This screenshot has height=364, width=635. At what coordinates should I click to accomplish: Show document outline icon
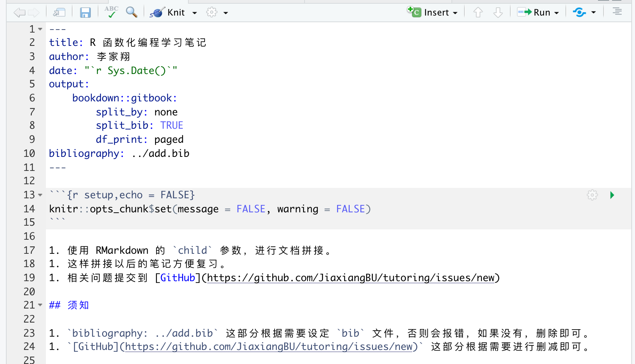pos(617,12)
